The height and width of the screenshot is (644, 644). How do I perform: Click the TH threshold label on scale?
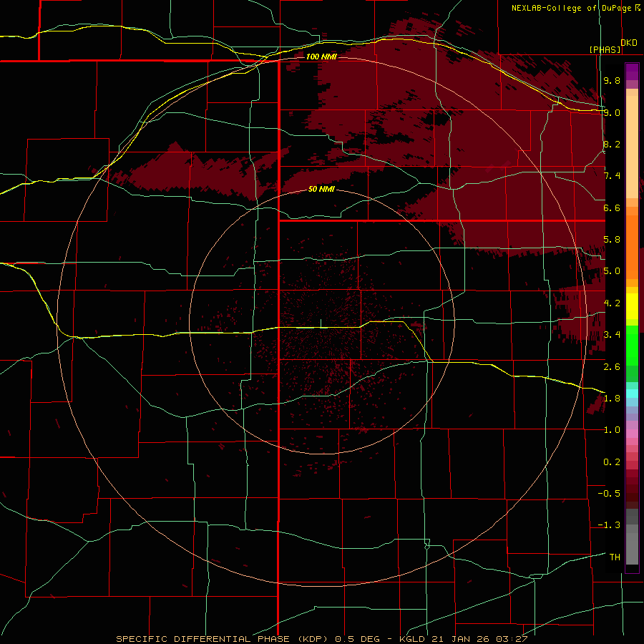(x=615, y=557)
